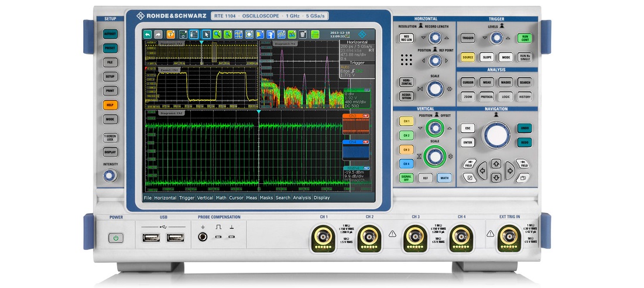Push the RUN Nx SINGLE button
This screenshot has width=644, height=288.
pos(524,57)
